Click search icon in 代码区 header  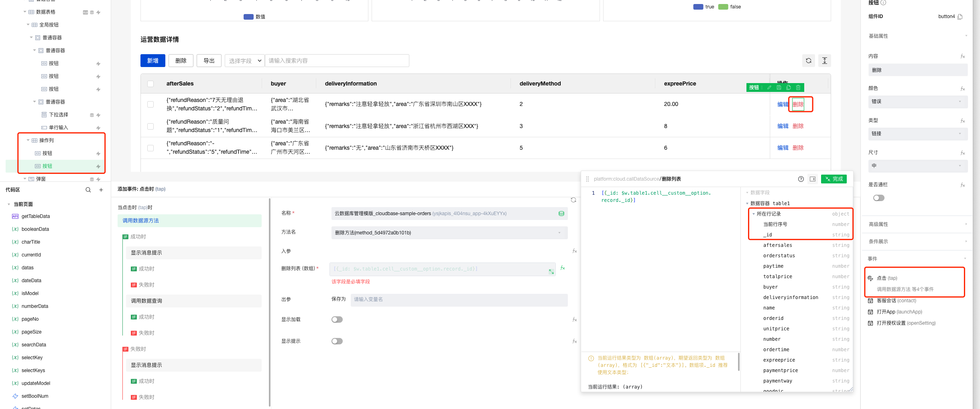[x=88, y=190]
